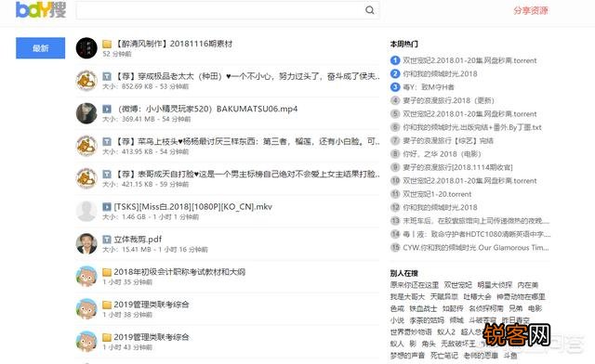Search tag 我是大哥大
This screenshot has width=595, height=364.
click(x=407, y=296)
